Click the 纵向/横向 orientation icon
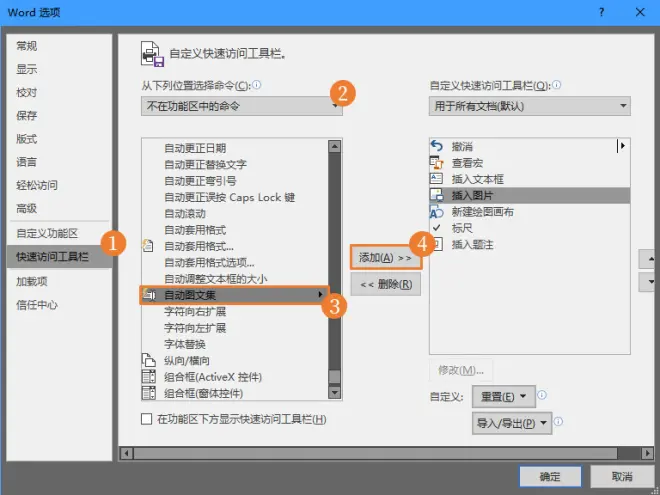The height and width of the screenshot is (495, 660). tap(148, 360)
